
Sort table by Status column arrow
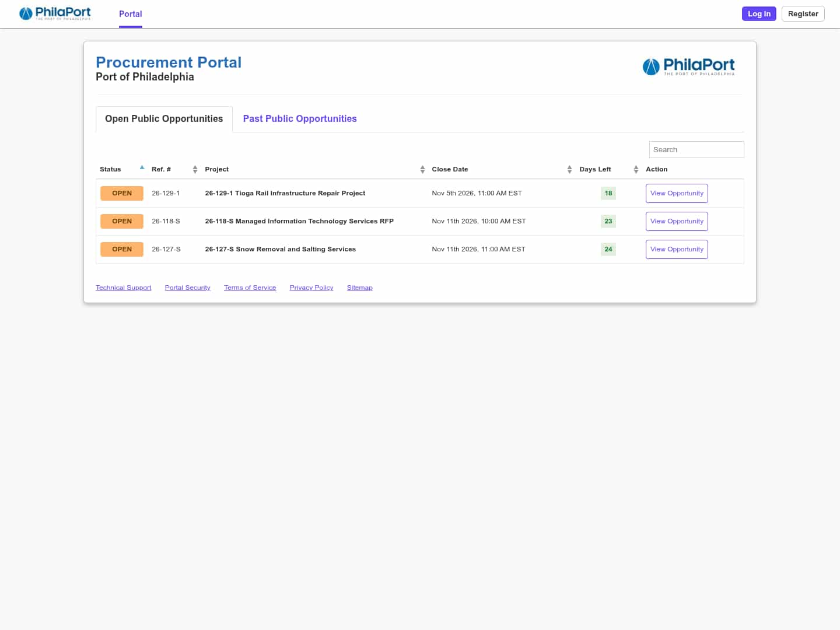(x=142, y=168)
